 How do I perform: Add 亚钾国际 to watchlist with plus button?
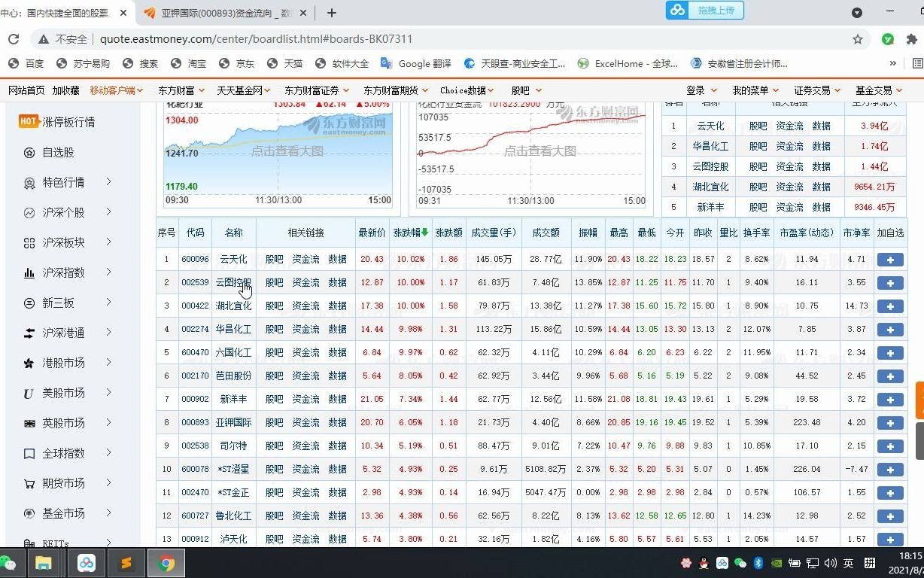click(x=890, y=423)
